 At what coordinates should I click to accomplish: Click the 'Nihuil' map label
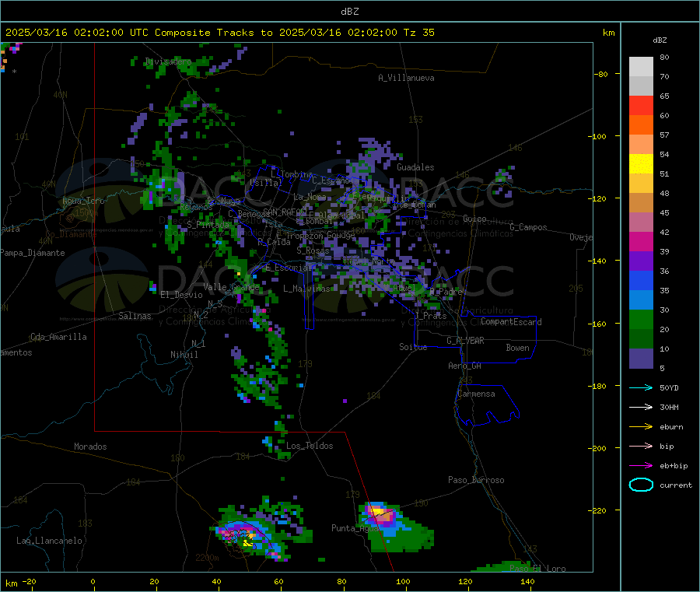[184, 355]
